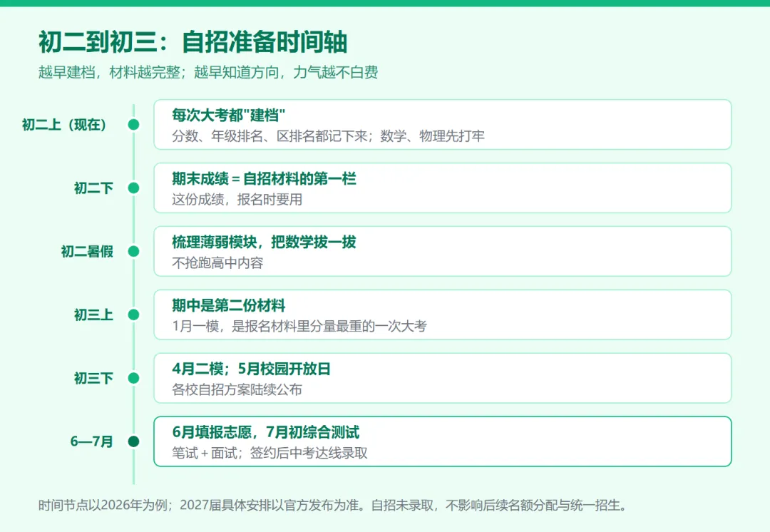Click the timeline dot for 初三下

(133, 378)
